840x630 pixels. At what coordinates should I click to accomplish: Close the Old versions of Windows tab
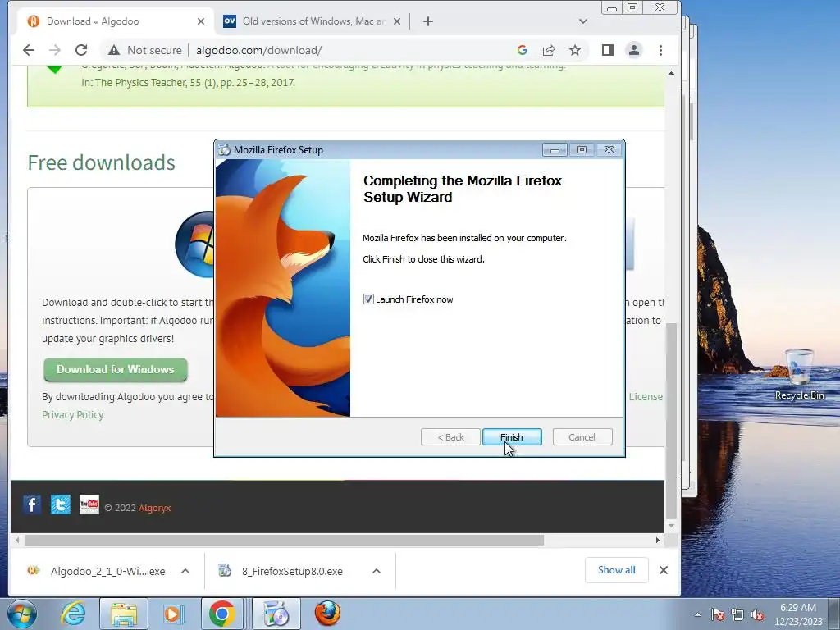click(397, 21)
